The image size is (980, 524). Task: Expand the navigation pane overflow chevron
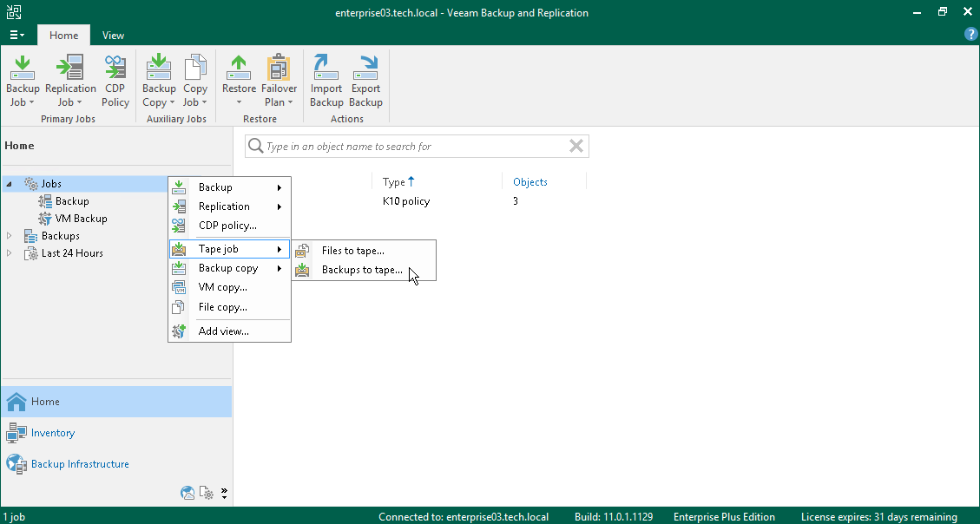click(x=224, y=494)
